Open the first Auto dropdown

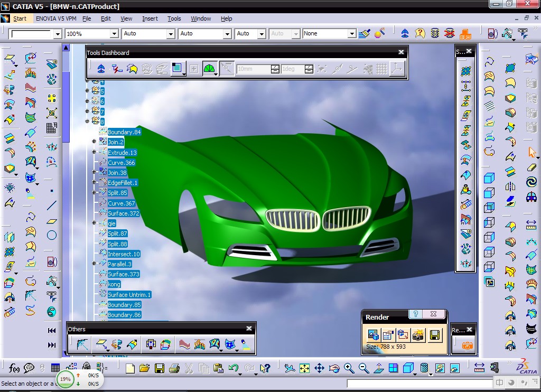pos(171,34)
